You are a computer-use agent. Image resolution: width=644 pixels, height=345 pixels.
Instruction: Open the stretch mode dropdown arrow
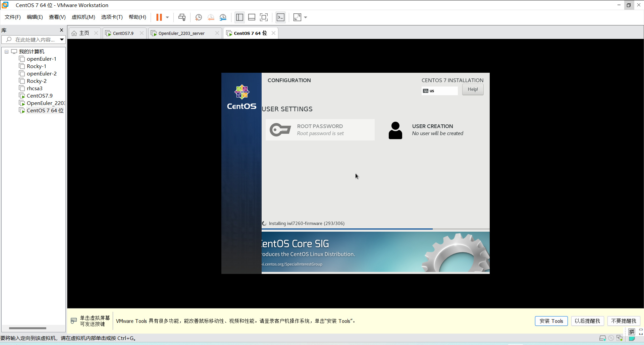(x=306, y=17)
